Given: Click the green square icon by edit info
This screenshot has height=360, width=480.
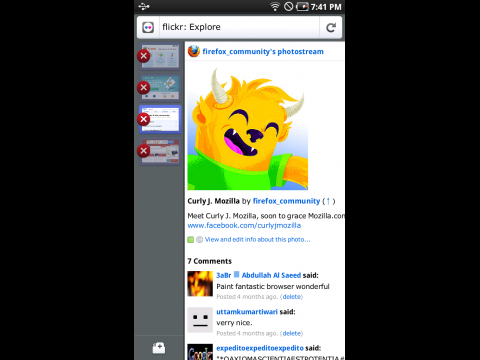Looking at the screenshot, I should [x=191, y=240].
